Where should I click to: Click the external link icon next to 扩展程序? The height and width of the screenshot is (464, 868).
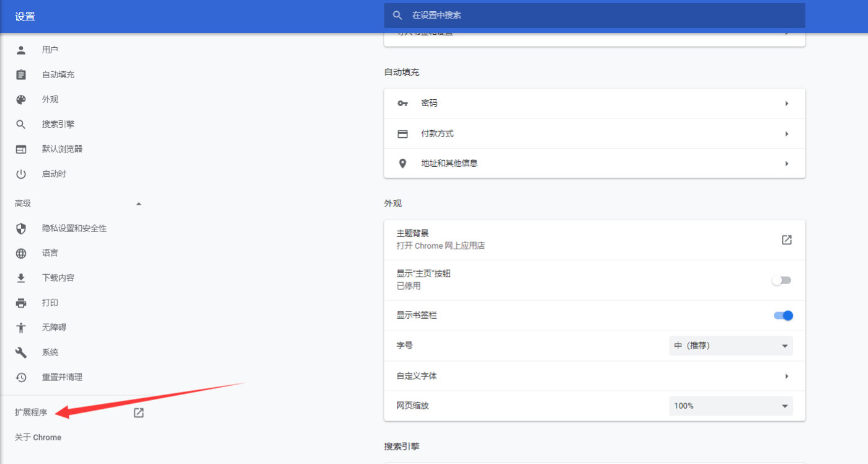tap(139, 413)
